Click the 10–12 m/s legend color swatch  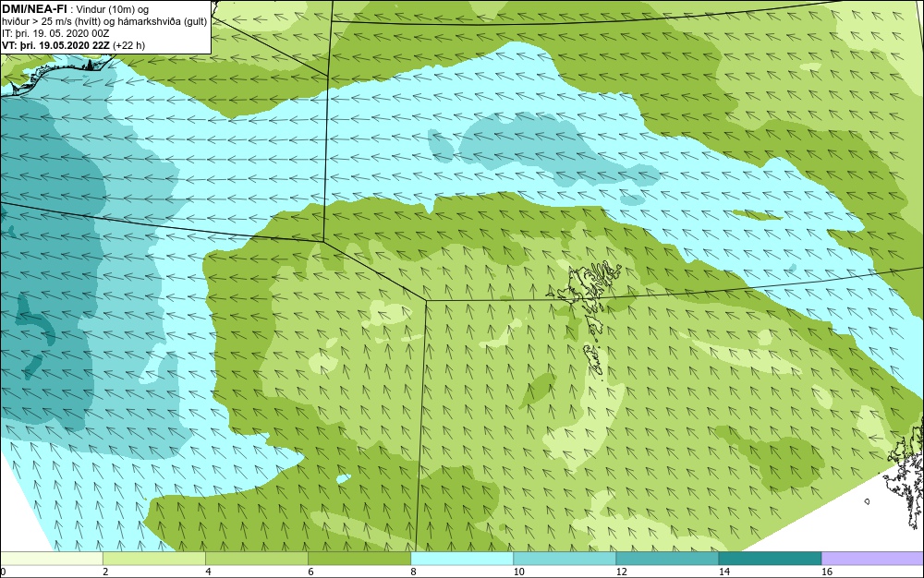[x=564, y=559]
